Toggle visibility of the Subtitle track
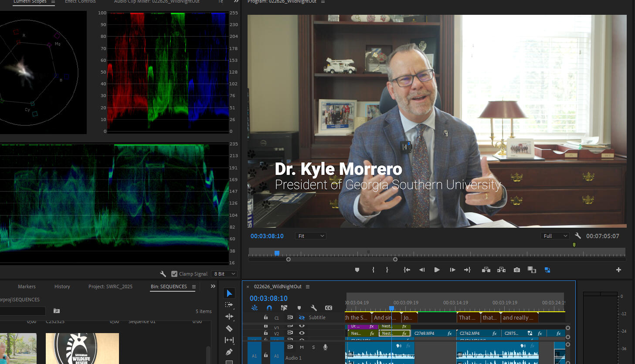The height and width of the screenshot is (364, 635). pyautogui.click(x=302, y=318)
